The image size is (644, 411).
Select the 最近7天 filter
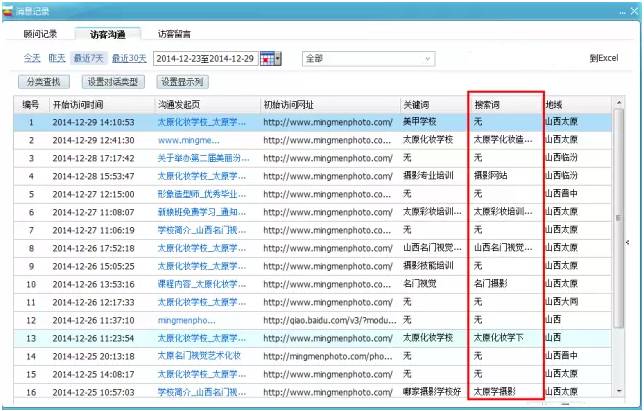91,59
